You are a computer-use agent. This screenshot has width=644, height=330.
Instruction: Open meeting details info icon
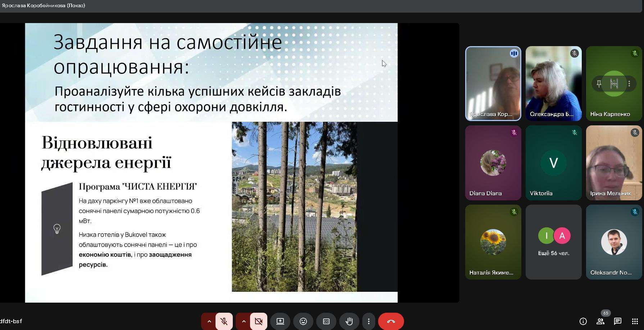coord(583,321)
